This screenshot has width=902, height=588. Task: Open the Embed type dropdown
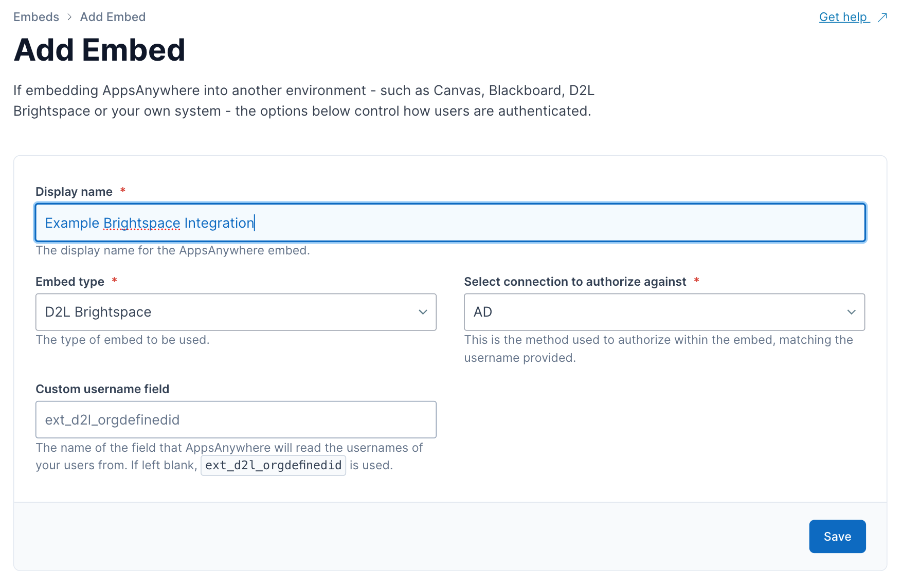[x=236, y=312]
